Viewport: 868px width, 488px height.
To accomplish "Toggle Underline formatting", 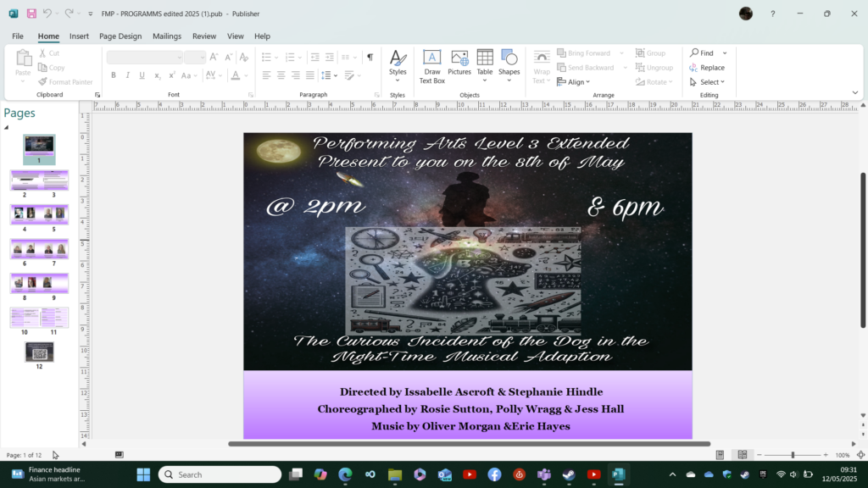I will click(142, 75).
